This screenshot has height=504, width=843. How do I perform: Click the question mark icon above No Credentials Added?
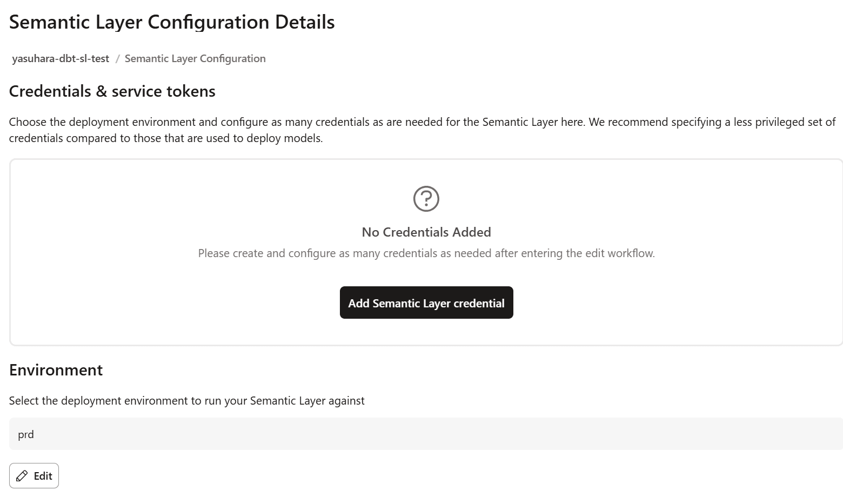pyautogui.click(x=426, y=199)
